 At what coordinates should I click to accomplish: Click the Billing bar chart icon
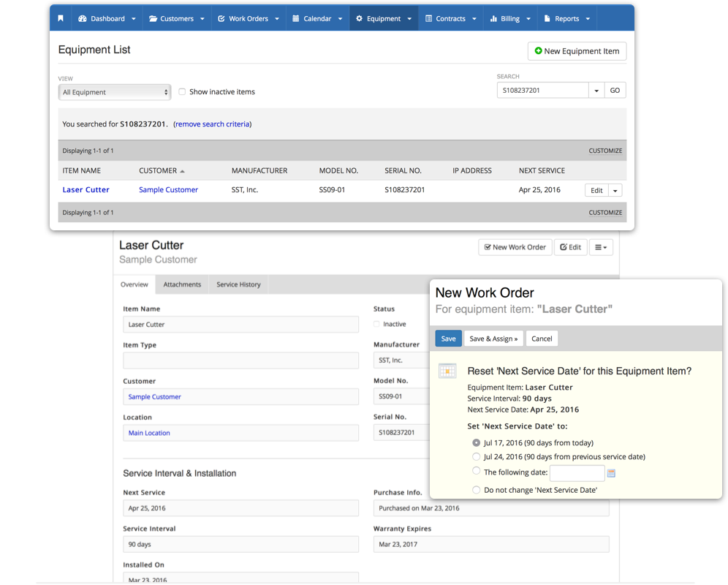(493, 18)
